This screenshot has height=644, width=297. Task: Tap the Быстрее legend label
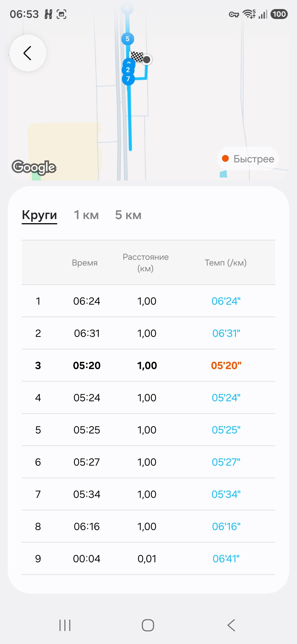(254, 159)
